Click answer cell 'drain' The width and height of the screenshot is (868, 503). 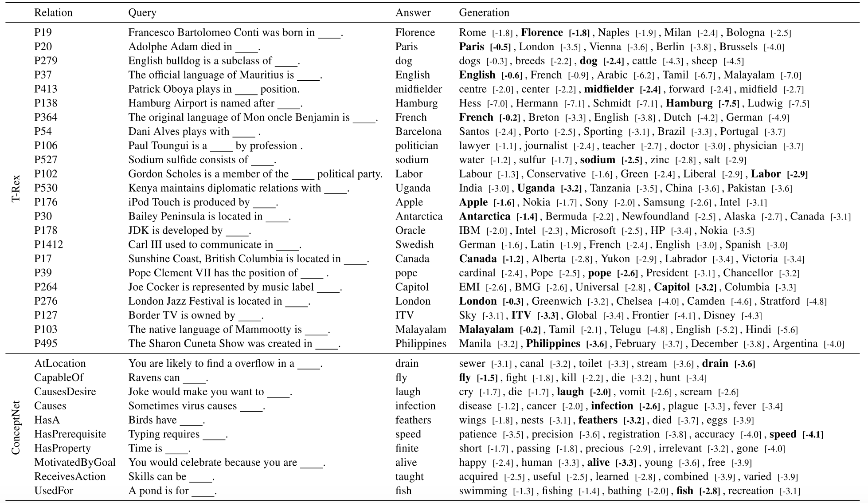click(407, 363)
